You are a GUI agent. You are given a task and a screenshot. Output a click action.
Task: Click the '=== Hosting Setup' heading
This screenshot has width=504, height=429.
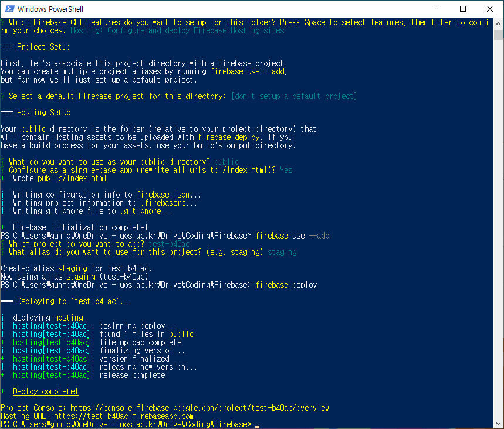(x=36, y=113)
